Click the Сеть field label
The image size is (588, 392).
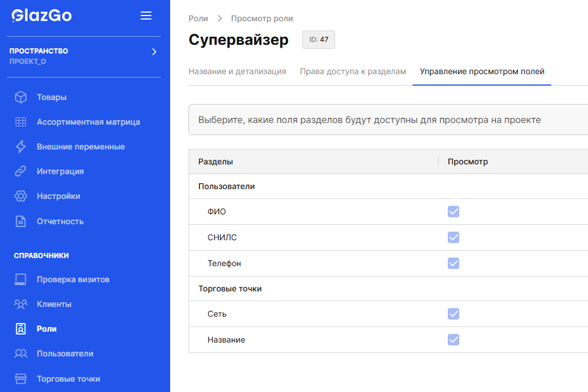coord(217,314)
